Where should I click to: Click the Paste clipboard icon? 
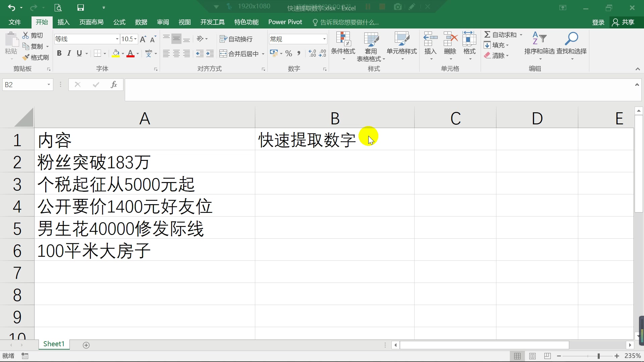tap(11, 40)
